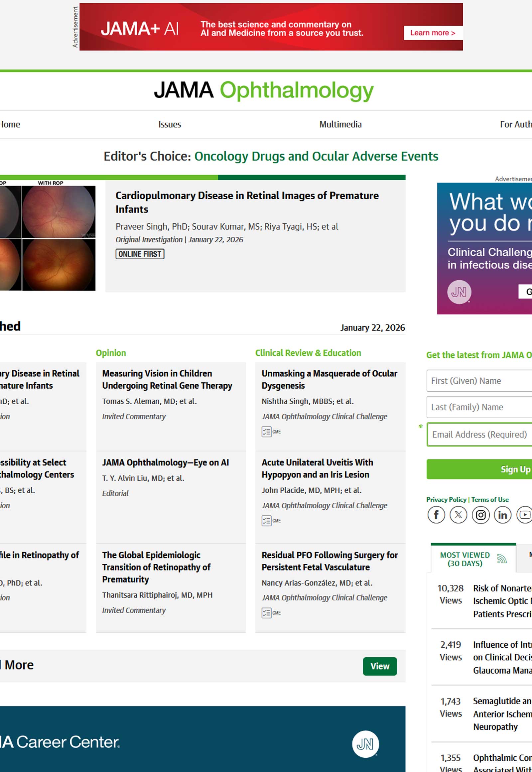Click the JN logo in Career Center banner
This screenshot has height=772, width=532.
pyautogui.click(x=365, y=744)
